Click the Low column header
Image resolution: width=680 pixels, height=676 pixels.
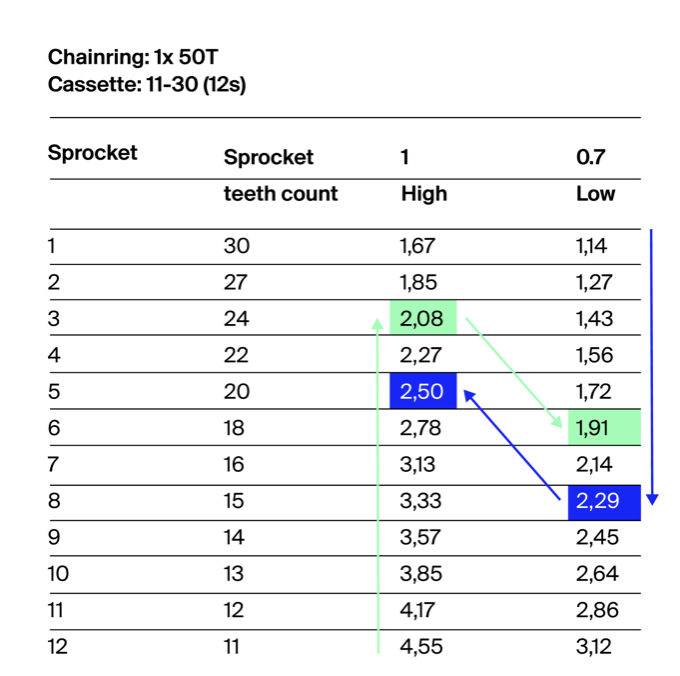point(595,193)
